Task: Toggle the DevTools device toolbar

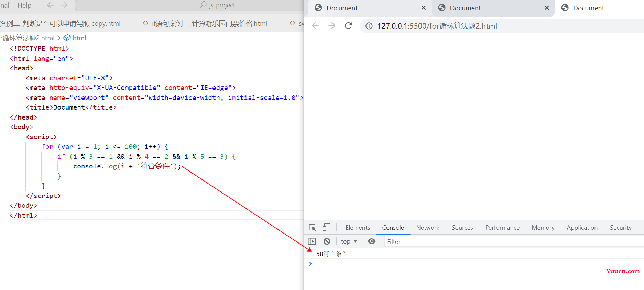Action: [326, 228]
